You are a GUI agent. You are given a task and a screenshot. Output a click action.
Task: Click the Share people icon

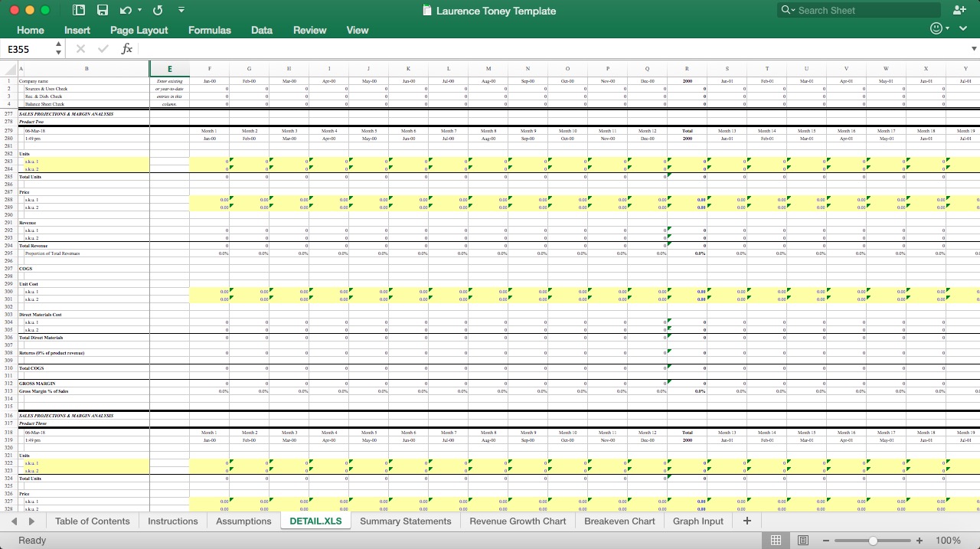[960, 10]
